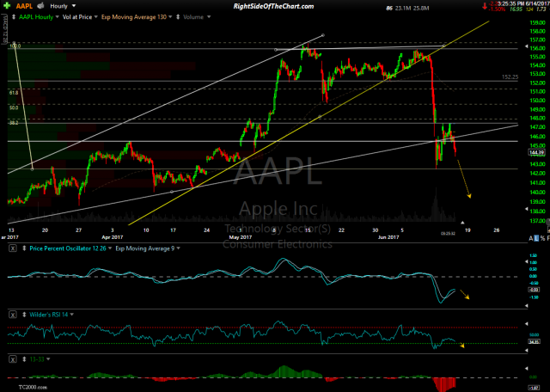Click the 152.25 price level label
This screenshot has height=392, width=550.
click(510, 77)
